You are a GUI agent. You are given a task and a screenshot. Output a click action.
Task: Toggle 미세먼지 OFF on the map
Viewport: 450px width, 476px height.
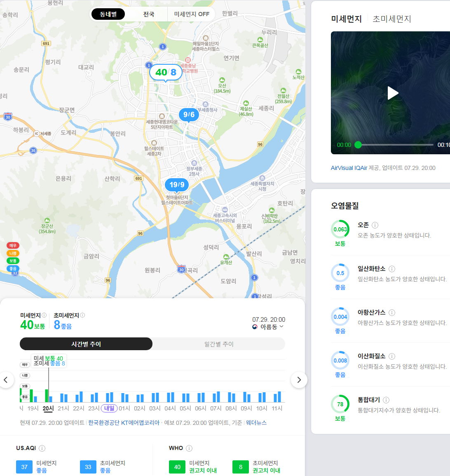(x=191, y=14)
